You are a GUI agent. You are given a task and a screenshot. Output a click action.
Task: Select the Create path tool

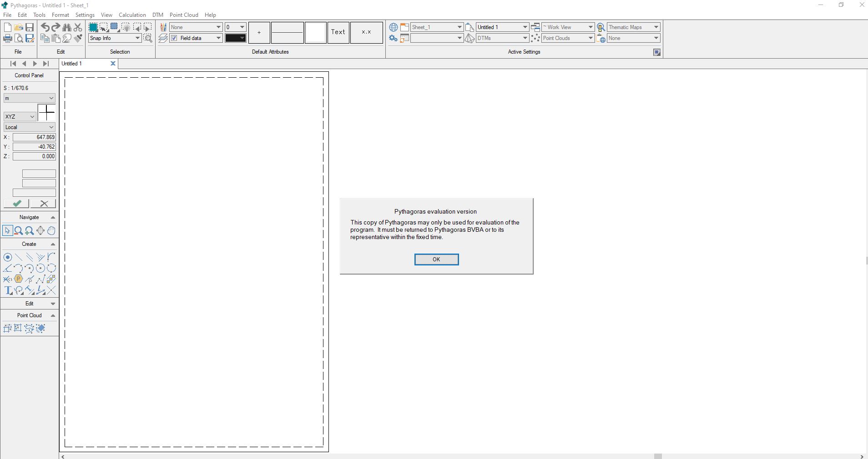(40, 279)
